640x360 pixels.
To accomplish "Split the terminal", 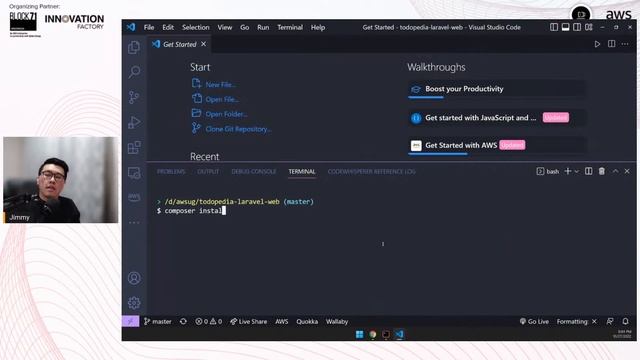I will tap(589, 171).
